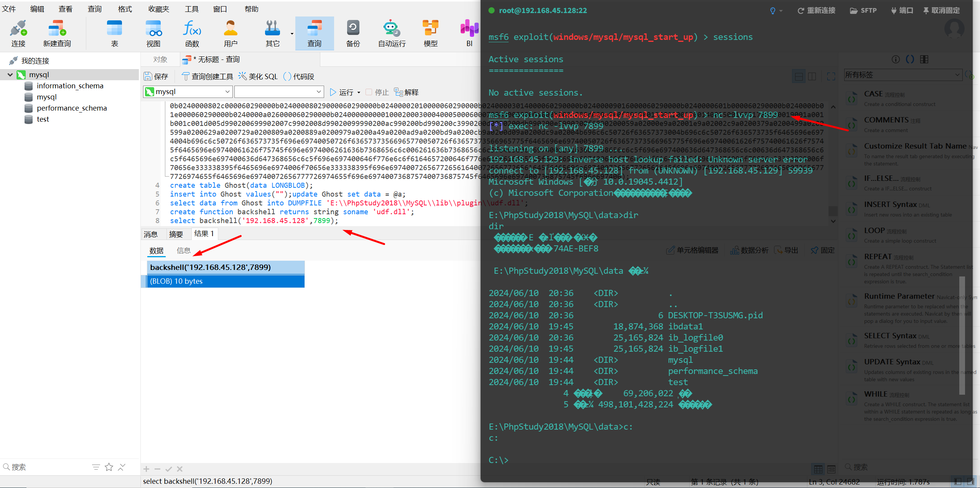This screenshot has height=488, width=980.
Task: Select the 表 (Table) toolbar icon
Action: [114, 33]
